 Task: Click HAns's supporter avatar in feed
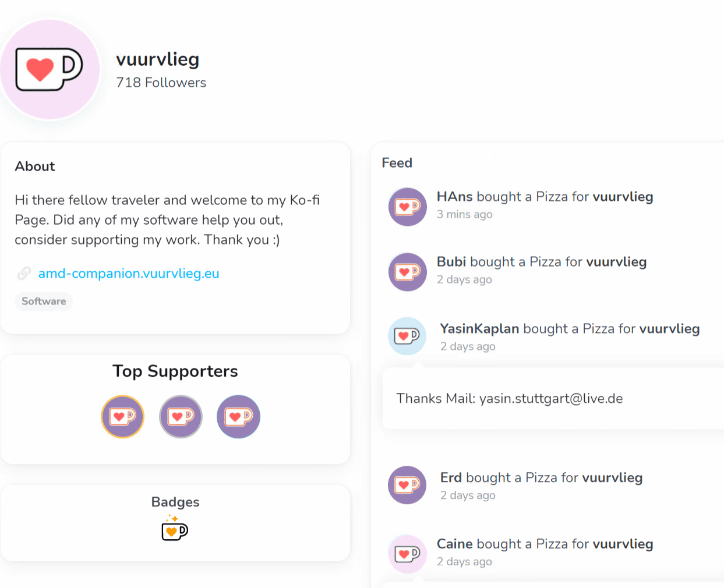click(408, 207)
